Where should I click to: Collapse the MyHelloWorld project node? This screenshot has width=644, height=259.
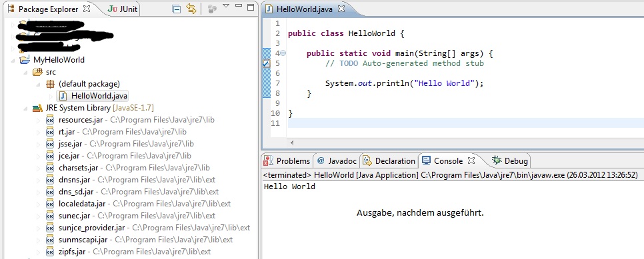tap(13, 61)
